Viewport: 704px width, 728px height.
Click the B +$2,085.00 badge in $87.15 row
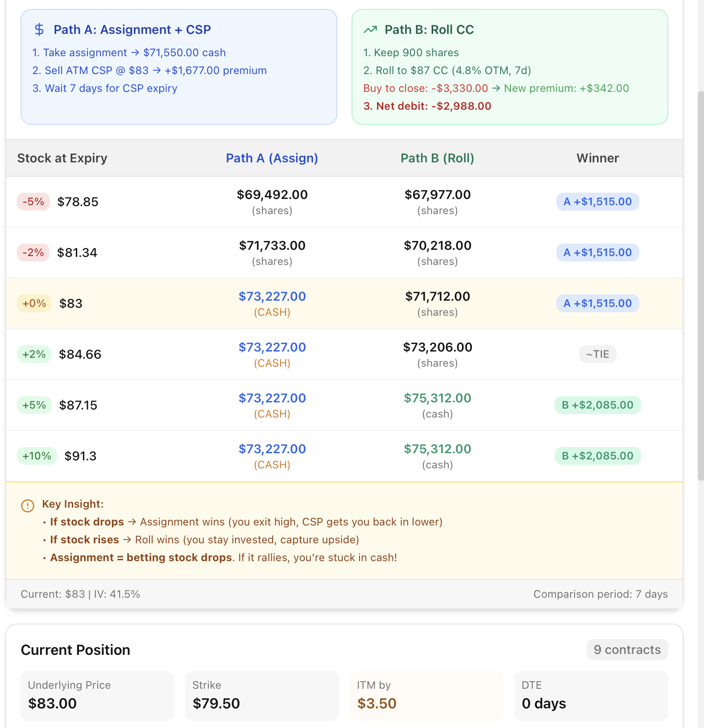point(598,405)
